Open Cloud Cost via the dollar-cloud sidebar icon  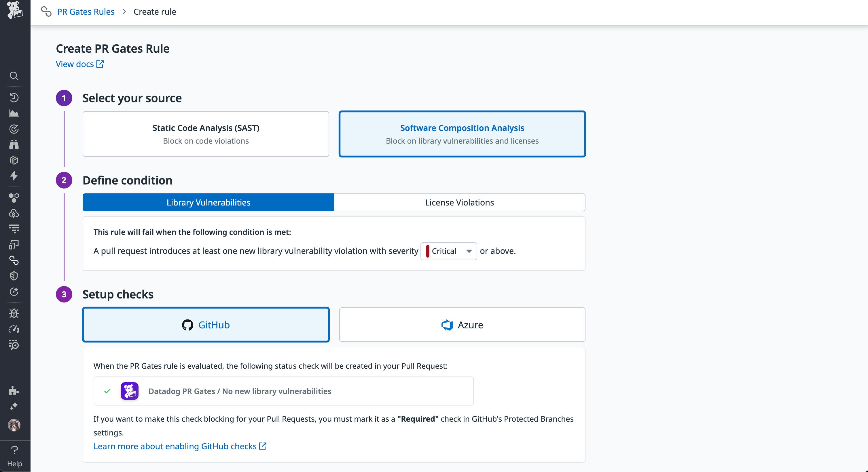14,213
